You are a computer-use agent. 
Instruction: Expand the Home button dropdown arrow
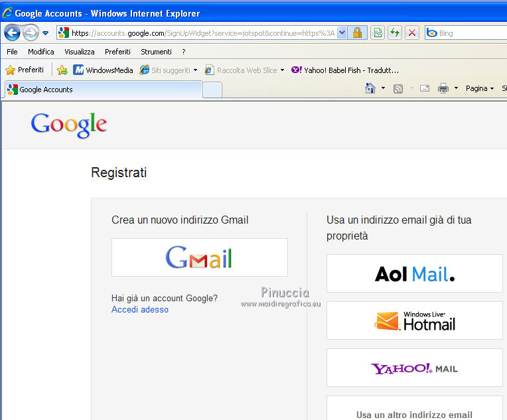tap(383, 88)
